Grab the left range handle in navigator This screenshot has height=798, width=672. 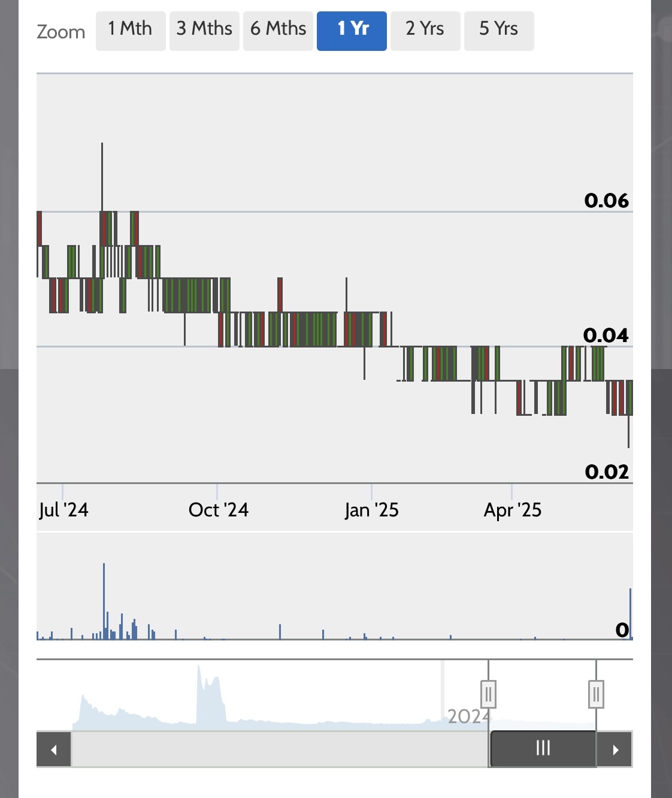coord(488,694)
